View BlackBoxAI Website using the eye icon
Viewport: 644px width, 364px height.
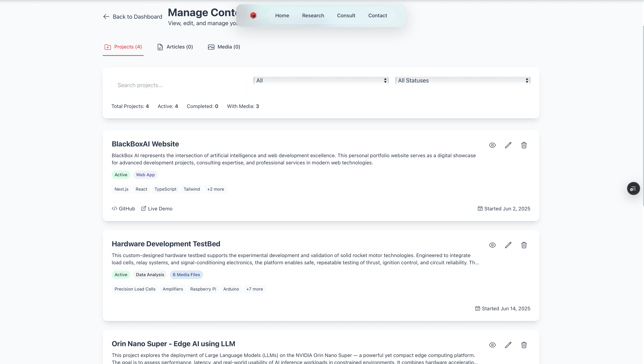click(492, 145)
